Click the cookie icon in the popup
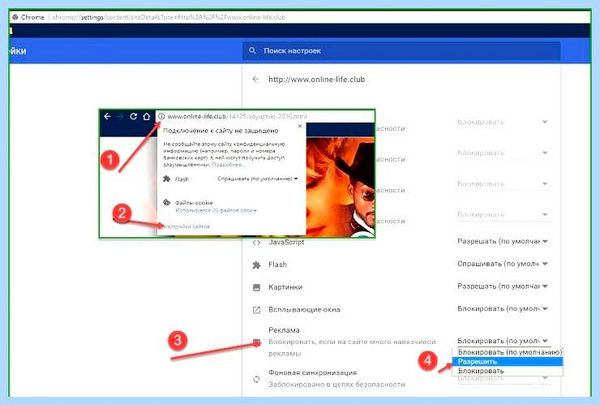Image resolution: width=600 pixels, height=405 pixels. pos(166,202)
